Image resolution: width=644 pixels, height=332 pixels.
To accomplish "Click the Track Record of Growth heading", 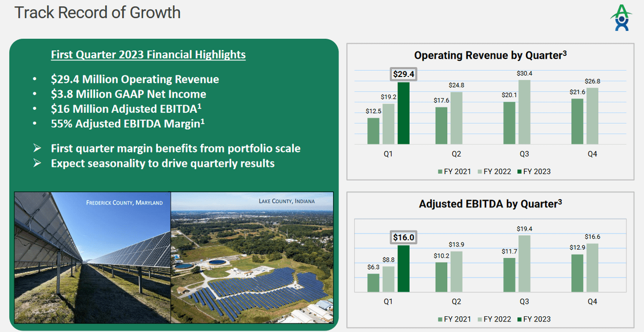I will 98,13.
